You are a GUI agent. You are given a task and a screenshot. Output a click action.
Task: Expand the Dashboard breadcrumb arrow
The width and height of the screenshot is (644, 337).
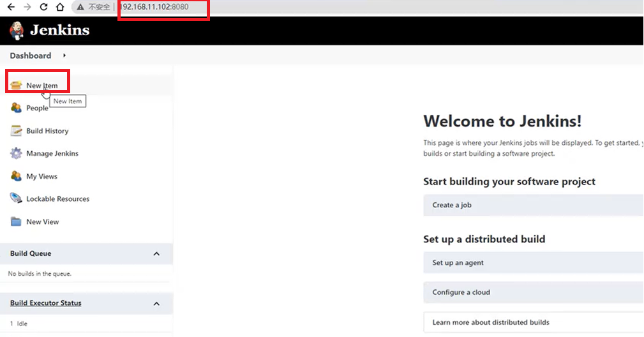(64, 56)
